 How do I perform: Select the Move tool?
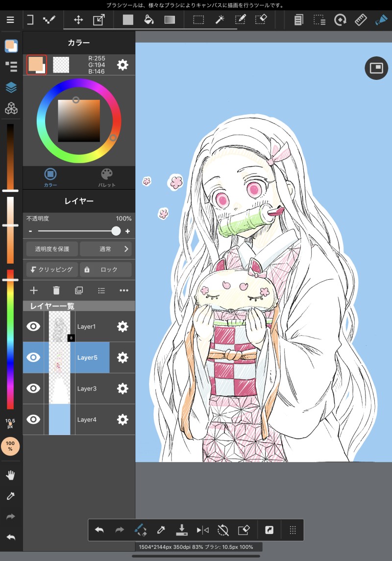pyautogui.click(x=78, y=20)
